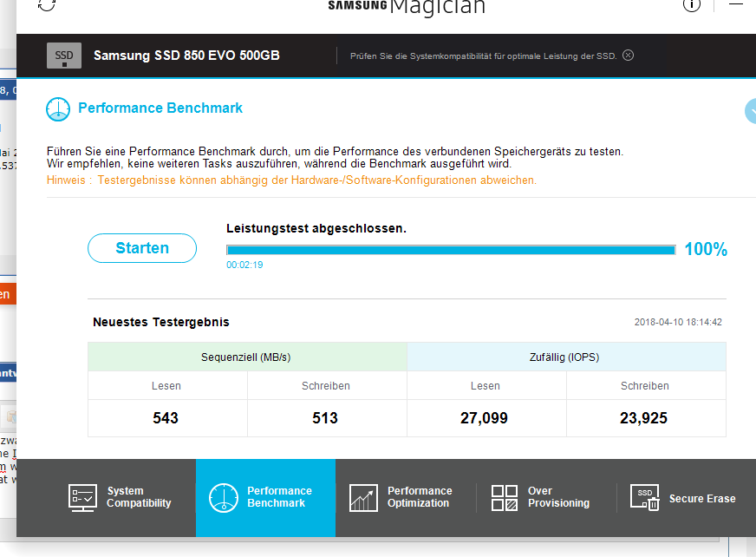Open Over Provisioning tab
The height and width of the screenshot is (557, 756).
tap(546, 498)
